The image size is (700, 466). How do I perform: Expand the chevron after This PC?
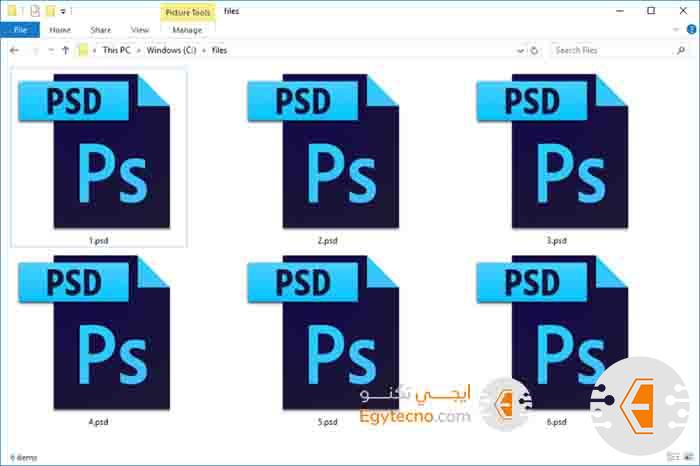tap(138, 50)
